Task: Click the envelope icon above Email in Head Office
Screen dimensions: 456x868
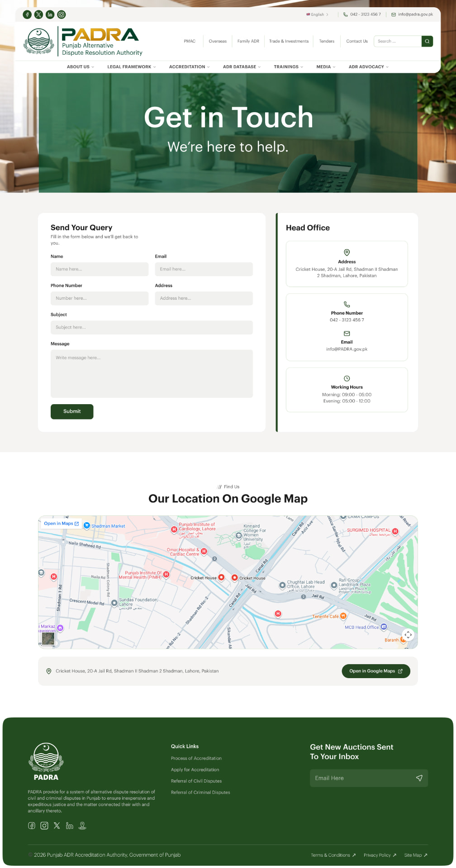Action: [x=347, y=334]
